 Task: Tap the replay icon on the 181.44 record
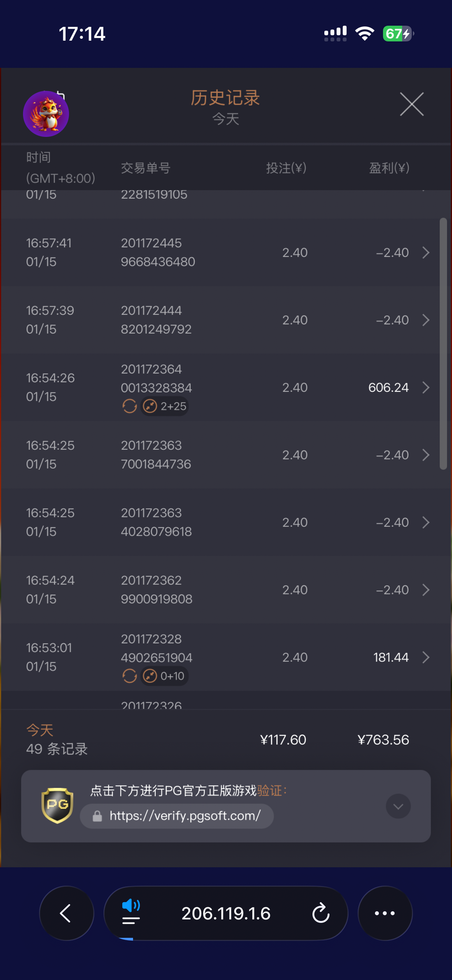130,676
